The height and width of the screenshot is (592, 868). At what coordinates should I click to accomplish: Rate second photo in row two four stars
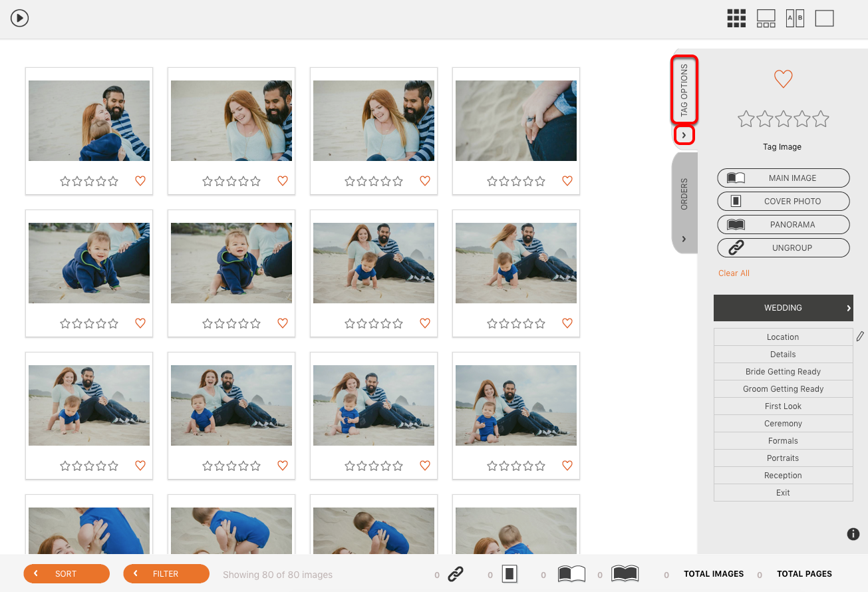(243, 323)
